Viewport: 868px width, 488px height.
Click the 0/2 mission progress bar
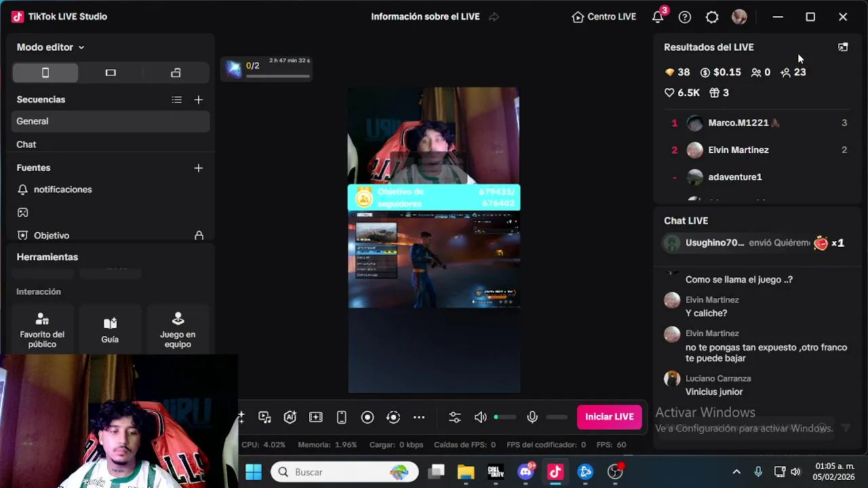click(278, 75)
